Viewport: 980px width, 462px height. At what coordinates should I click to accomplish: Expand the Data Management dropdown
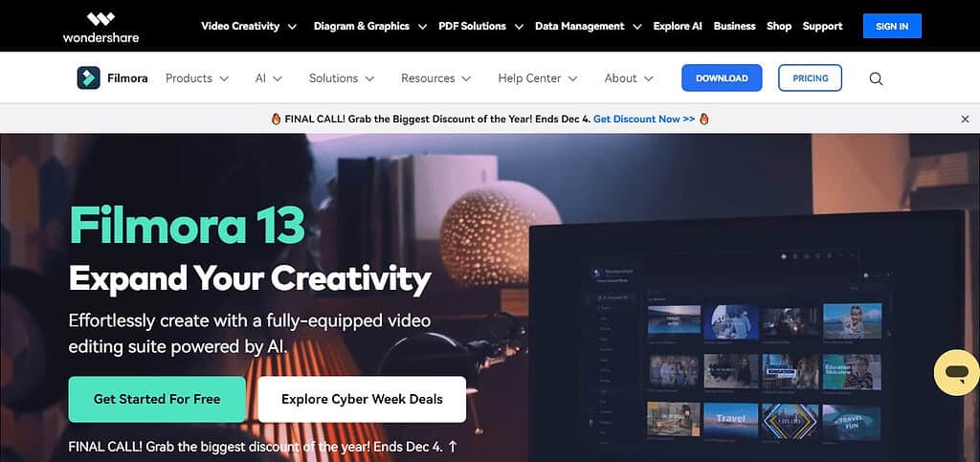coord(589,26)
